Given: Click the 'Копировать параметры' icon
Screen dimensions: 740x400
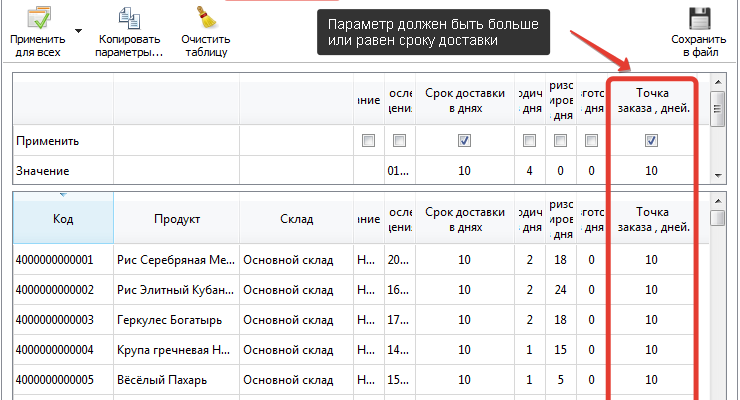Looking at the screenshot, I should pos(130,18).
